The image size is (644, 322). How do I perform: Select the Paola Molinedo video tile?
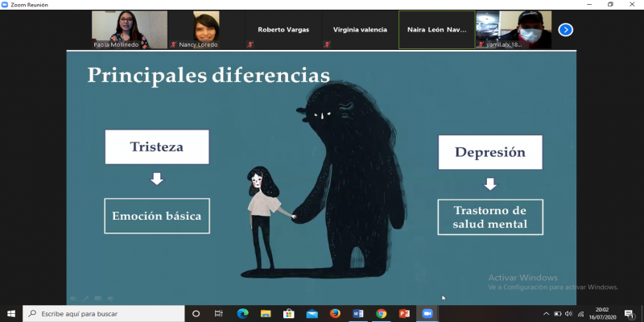click(130, 30)
